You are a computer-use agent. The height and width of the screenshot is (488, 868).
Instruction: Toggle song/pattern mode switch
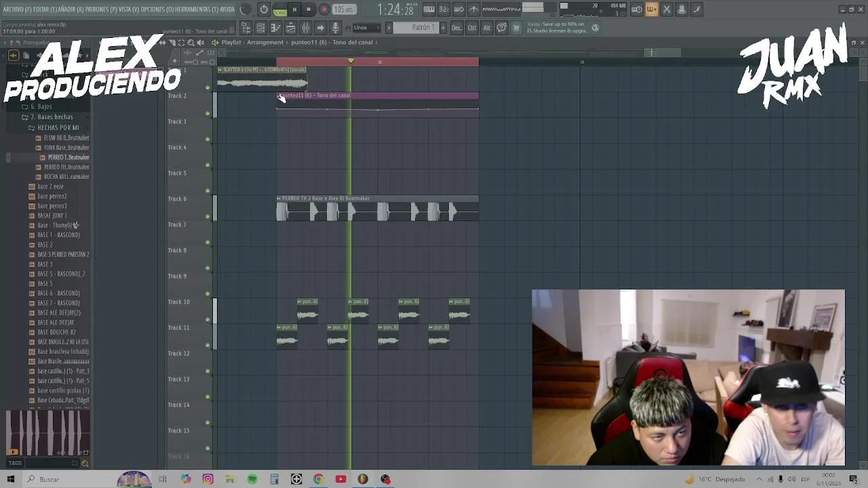coord(279,9)
